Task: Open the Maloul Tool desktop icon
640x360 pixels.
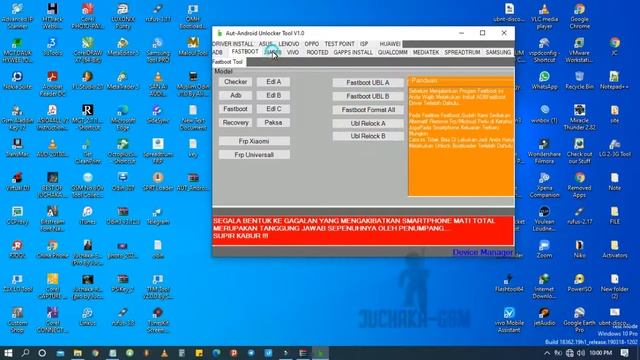Action: [x=193, y=46]
